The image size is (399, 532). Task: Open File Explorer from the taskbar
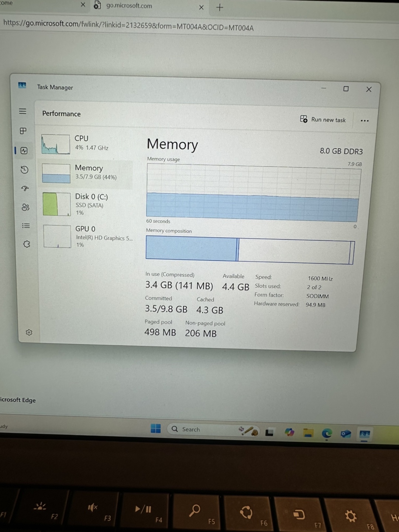click(x=308, y=433)
